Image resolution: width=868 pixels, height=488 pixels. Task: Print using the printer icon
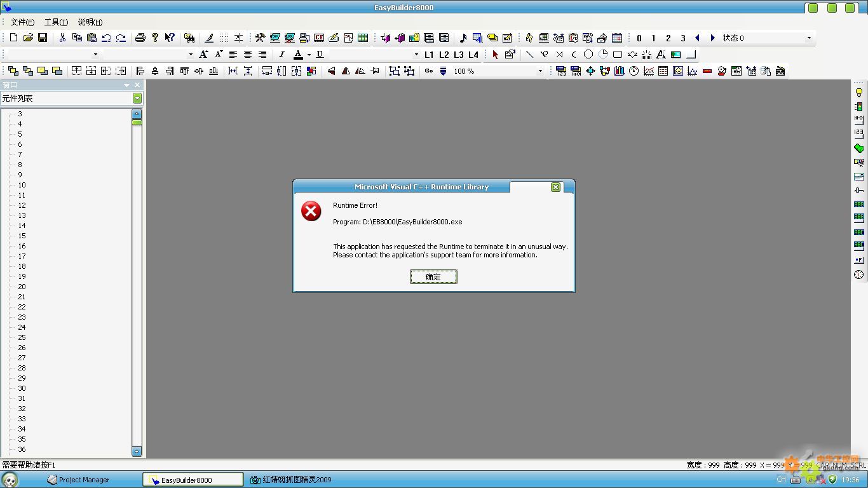click(x=140, y=38)
